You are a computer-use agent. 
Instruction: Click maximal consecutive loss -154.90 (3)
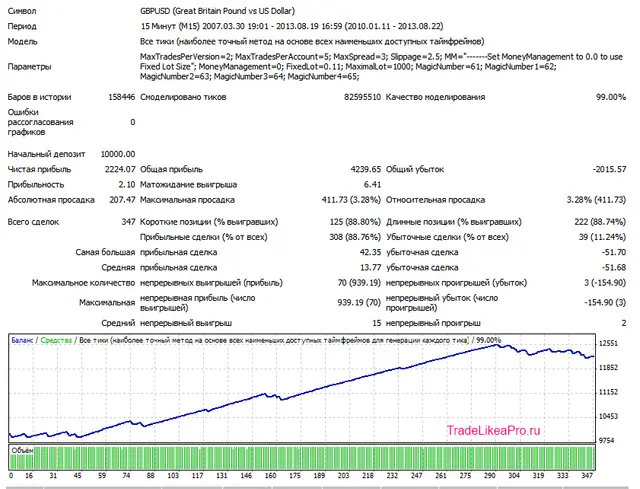(x=605, y=303)
